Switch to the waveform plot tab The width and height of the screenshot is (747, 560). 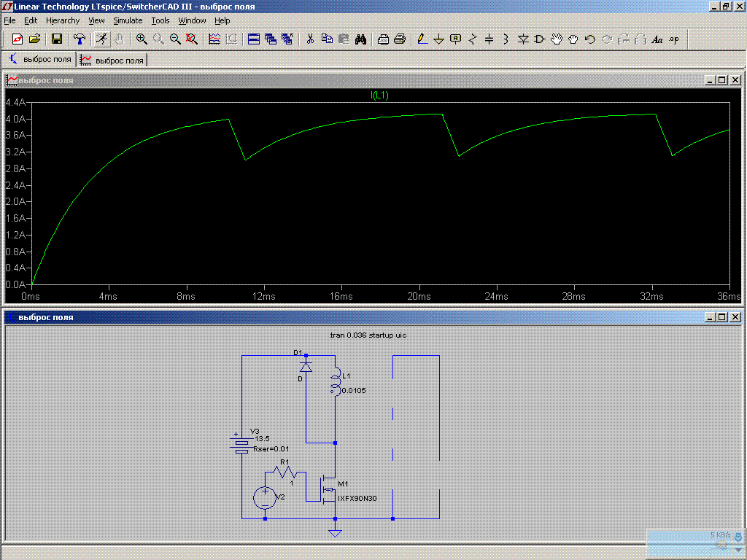click(112, 60)
